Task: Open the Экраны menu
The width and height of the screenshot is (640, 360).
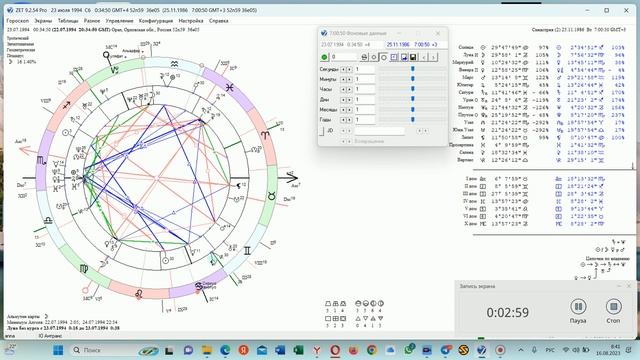Action: [x=43, y=20]
